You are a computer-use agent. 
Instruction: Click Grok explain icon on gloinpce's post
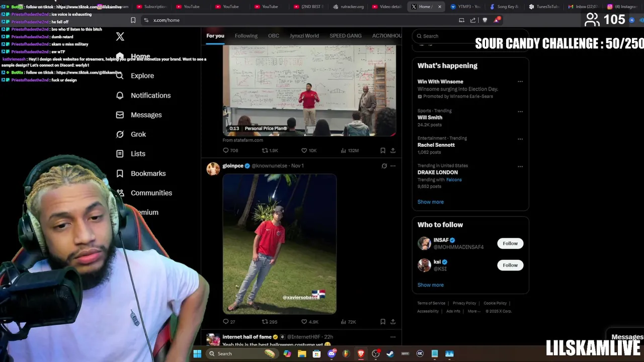tap(384, 165)
